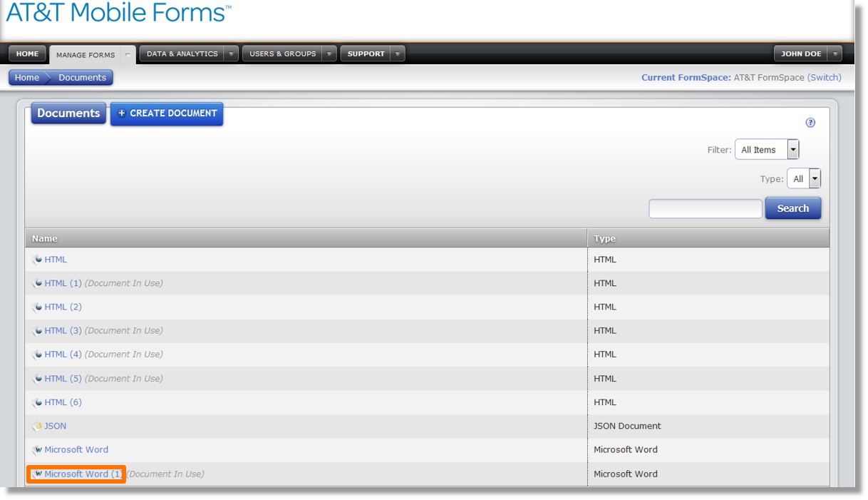Click the Switch FormSpace link
Image resolution: width=868 pixels, height=500 pixels.
825,78
